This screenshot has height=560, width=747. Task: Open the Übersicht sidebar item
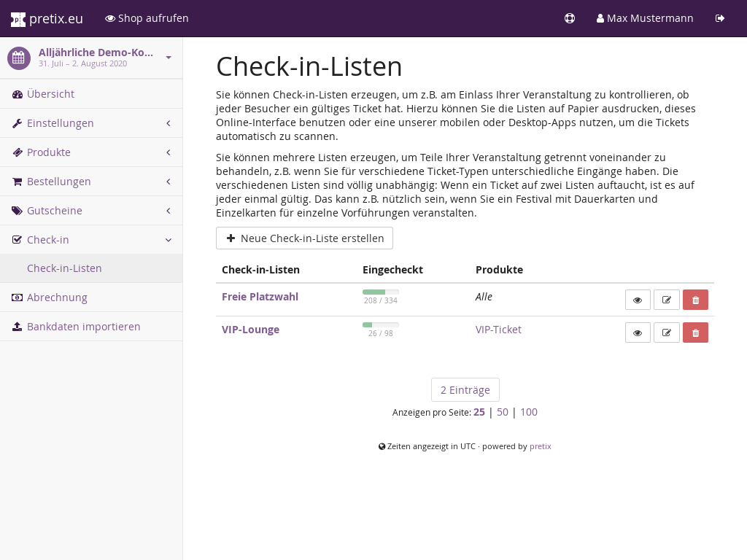50,94
